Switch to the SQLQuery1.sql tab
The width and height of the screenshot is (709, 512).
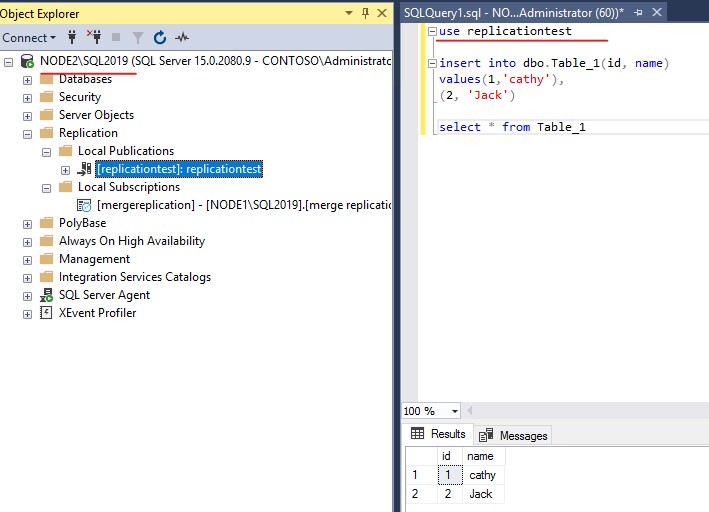click(x=513, y=13)
